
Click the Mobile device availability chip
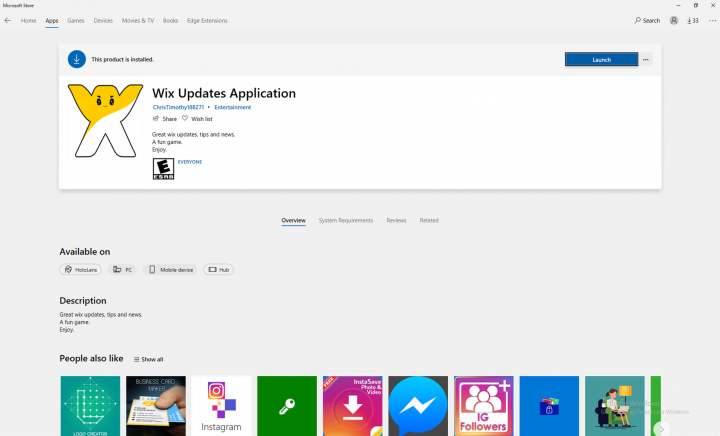pyautogui.click(x=170, y=270)
